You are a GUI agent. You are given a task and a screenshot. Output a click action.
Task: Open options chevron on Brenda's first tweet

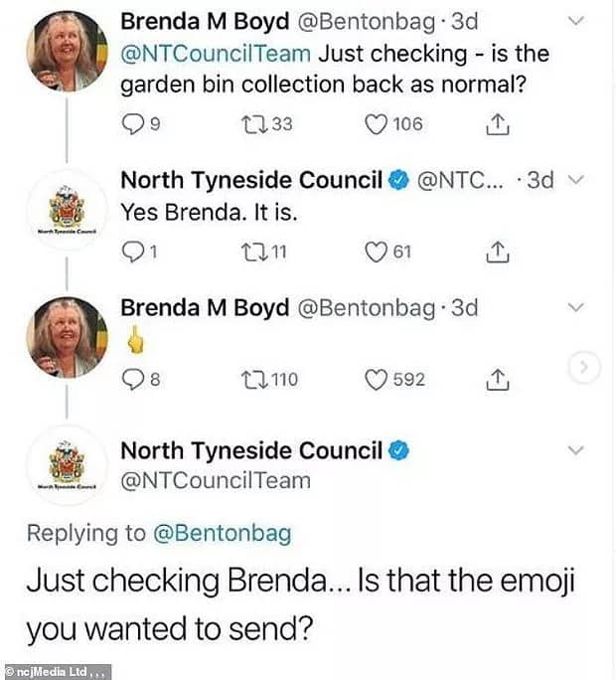[576, 21]
